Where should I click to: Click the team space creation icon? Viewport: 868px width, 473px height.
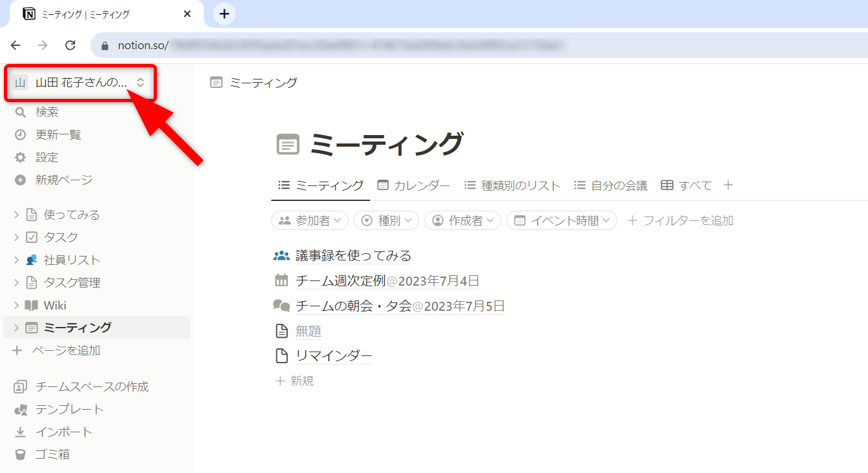20,387
